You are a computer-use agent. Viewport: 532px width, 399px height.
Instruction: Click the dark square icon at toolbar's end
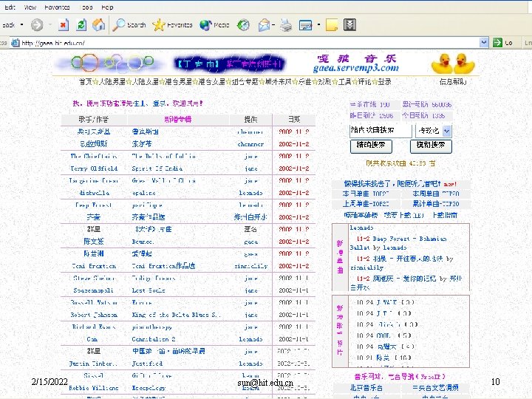(x=349, y=24)
